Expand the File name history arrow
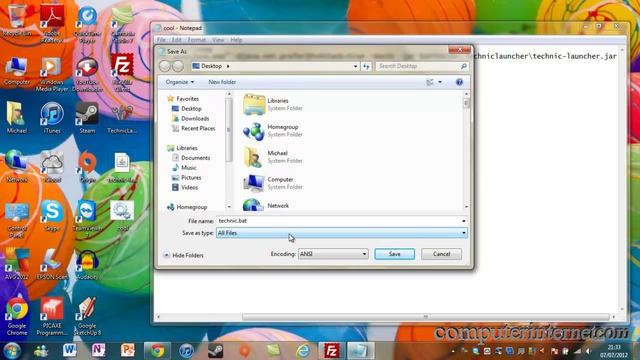Screen dimensions: 640x360 464,221
